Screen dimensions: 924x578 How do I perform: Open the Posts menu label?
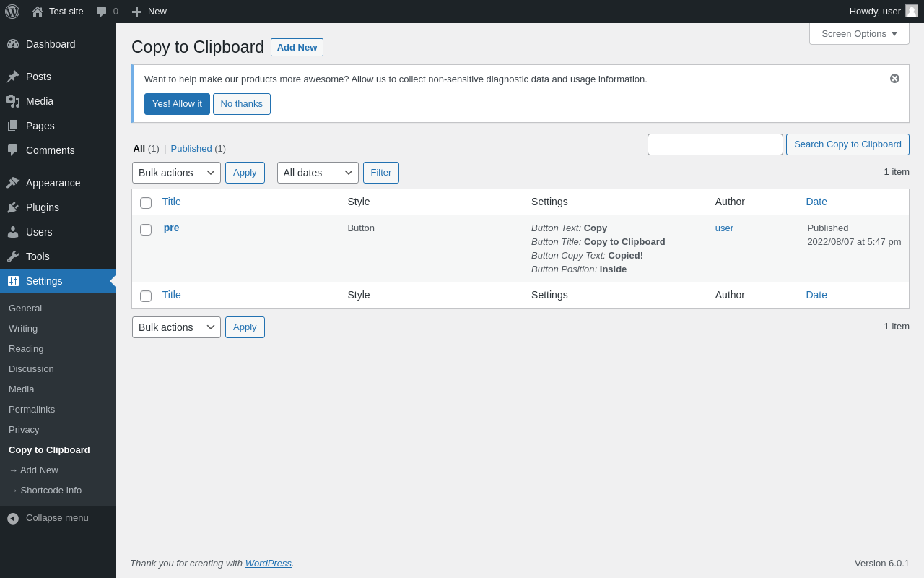(x=38, y=77)
